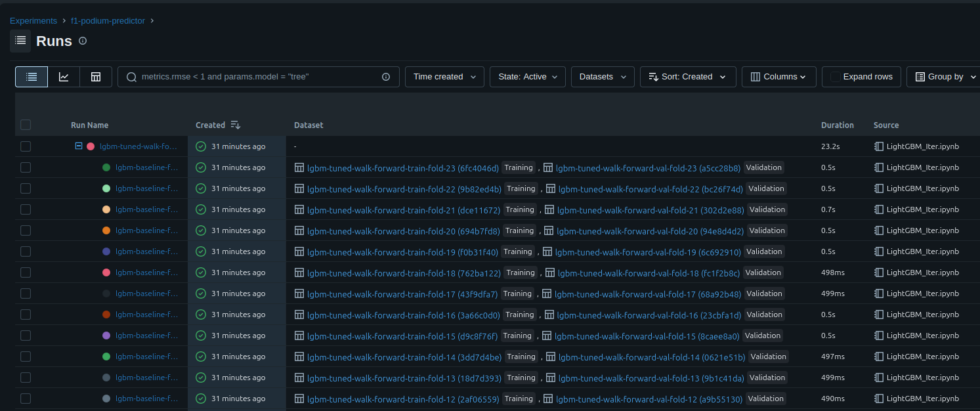The width and height of the screenshot is (980, 411).
Task: Select checkbox of fold-23 run row
Action: (26, 167)
